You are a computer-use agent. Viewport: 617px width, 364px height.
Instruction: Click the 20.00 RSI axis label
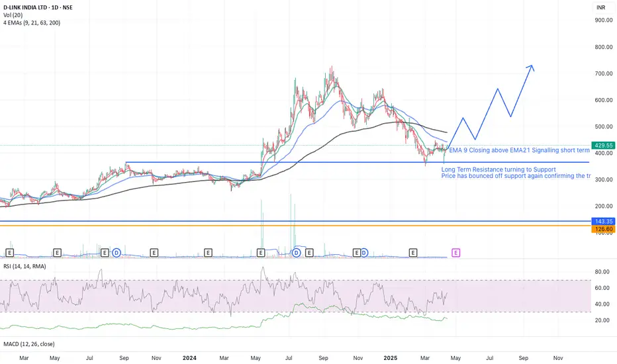tap(602, 320)
